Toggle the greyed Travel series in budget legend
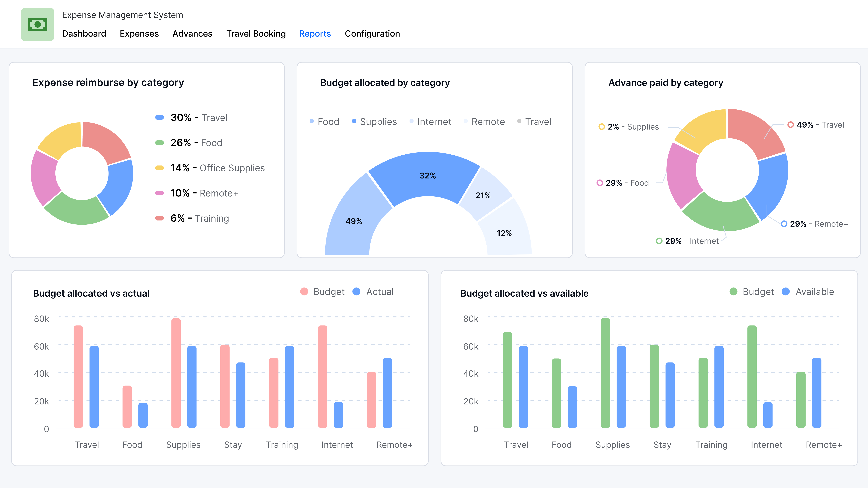 pyautogui.click(x=534, y=122)
